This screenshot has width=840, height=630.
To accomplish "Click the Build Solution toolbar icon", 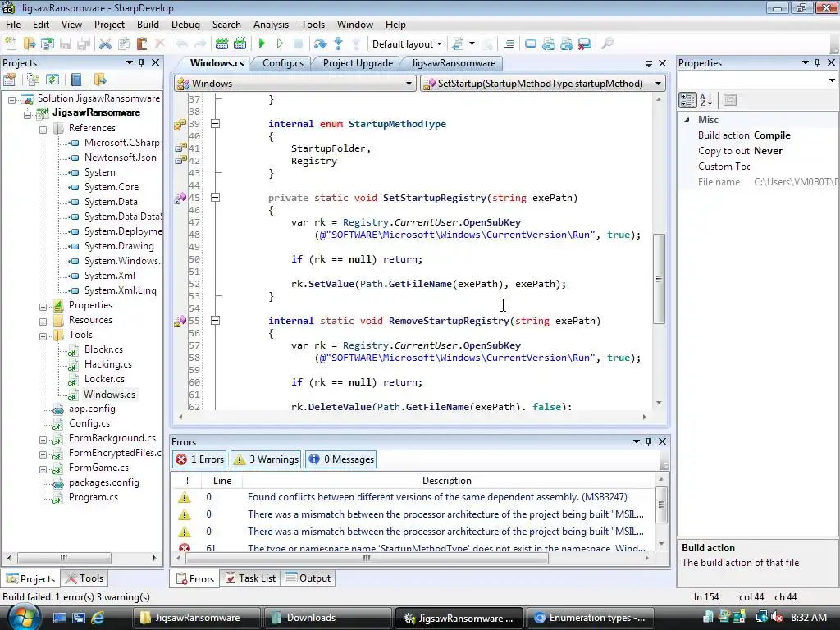I will click(221, 44).
